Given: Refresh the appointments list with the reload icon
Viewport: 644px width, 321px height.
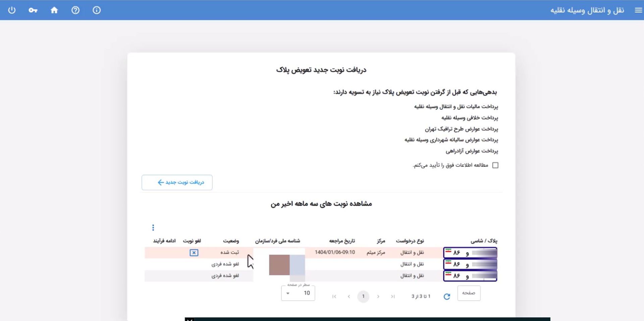Looking at the screenshot, I should [x=447, y=296].
